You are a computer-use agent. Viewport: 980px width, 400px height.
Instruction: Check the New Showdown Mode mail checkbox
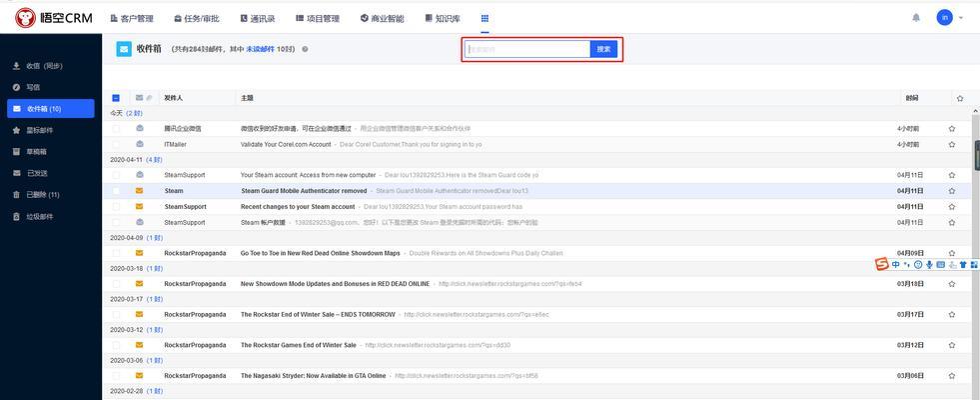116,284
